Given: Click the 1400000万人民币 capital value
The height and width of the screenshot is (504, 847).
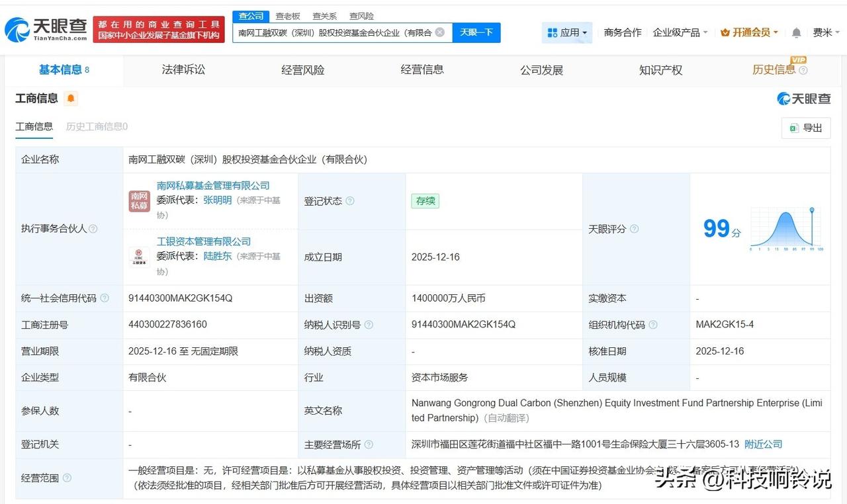Looking at the screenshot, I should [449, 298].
